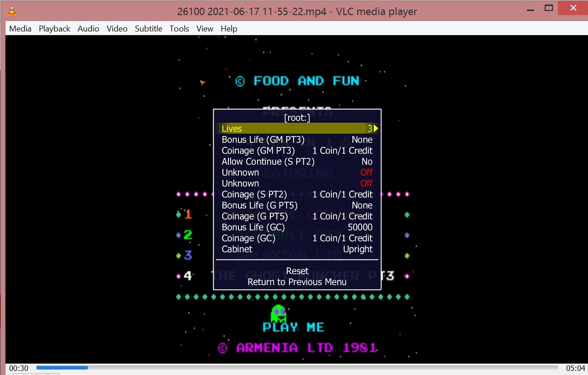Select the Cabinet Upright option
588x375 pixels.
[x=297, y=249]
